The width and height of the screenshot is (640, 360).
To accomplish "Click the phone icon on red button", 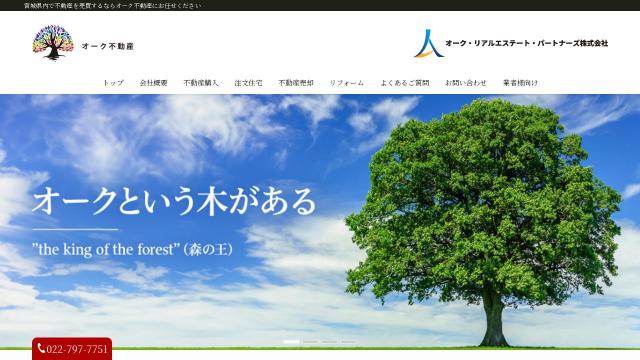I will pos(41,348).
